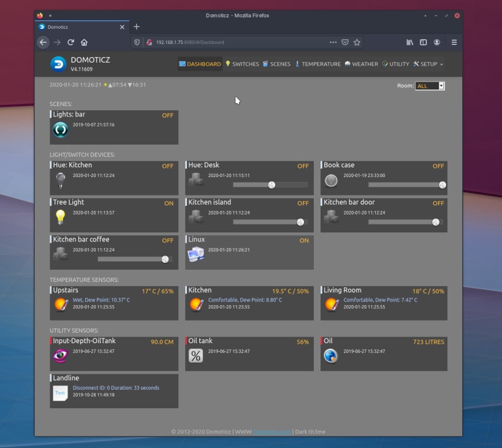The height and width of the screenshot is (448, 502).
Task: Adjust the Hue: Desk brightness slider
Action: coord(270,185)
